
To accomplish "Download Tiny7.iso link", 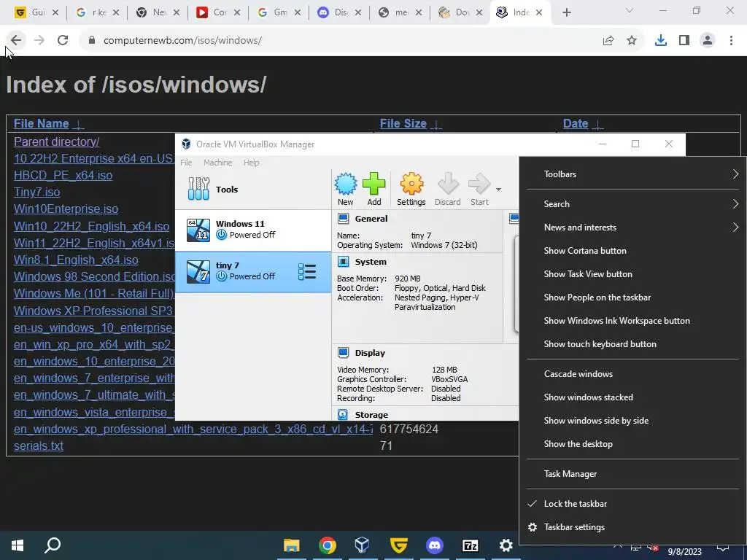I will pos(36,192).
